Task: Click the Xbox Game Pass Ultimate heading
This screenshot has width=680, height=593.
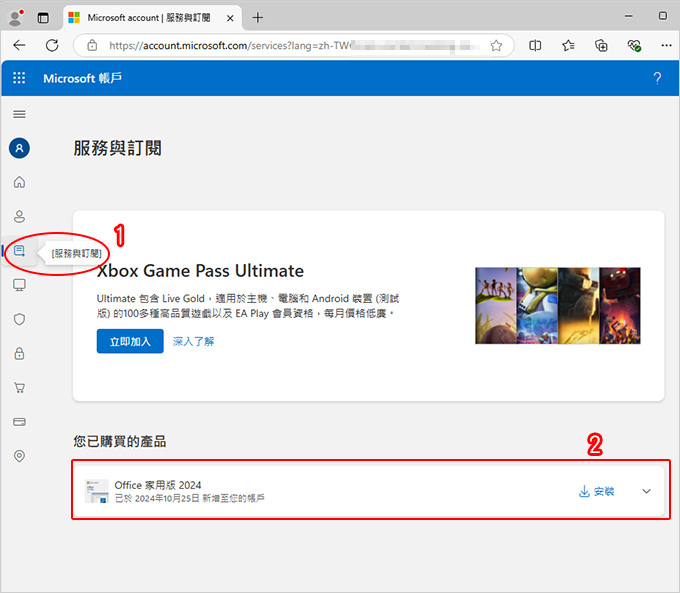Action: pyautogui.click(x=200, y=271)
